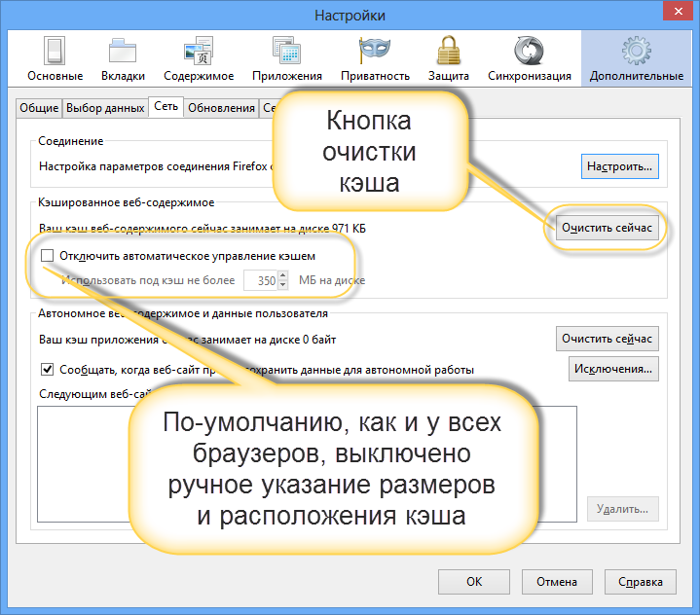Decrease cache size with spinner down arrow
700x615 pixels.
[283, 286]
